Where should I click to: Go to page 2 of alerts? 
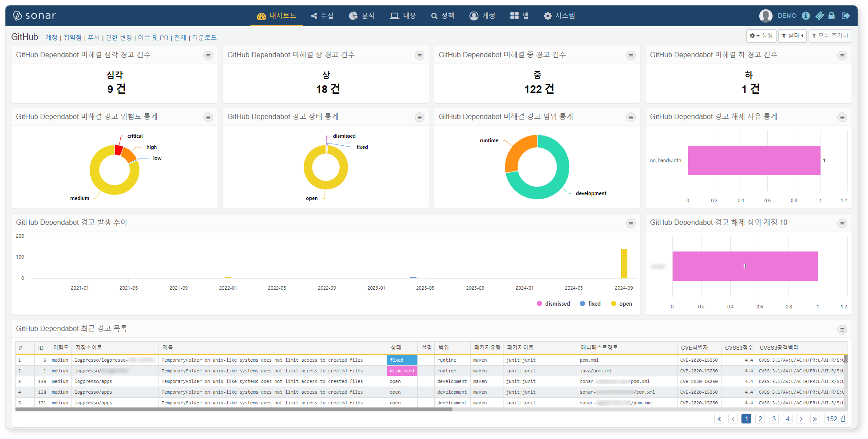point(760,419)
